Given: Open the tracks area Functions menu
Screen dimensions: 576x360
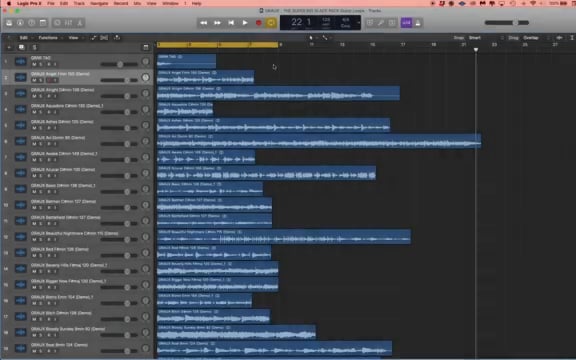Looking at the screenshot, I should tap(50, 37).
